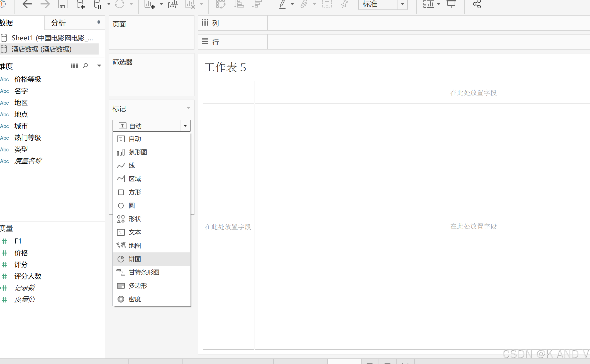Click the back arrow toolbar icon
Screen dimensions: 590x364
(x=27, y=4)
